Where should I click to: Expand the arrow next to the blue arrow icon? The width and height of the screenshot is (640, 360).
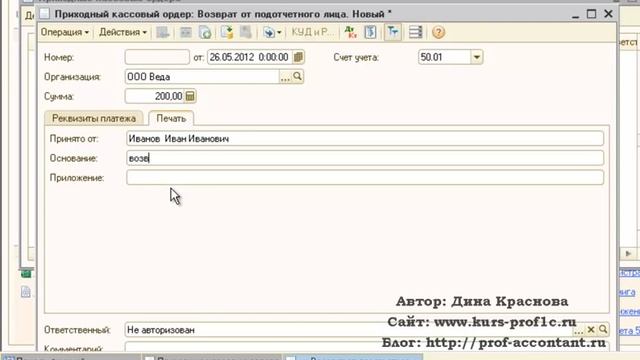[x=279, y=32]
